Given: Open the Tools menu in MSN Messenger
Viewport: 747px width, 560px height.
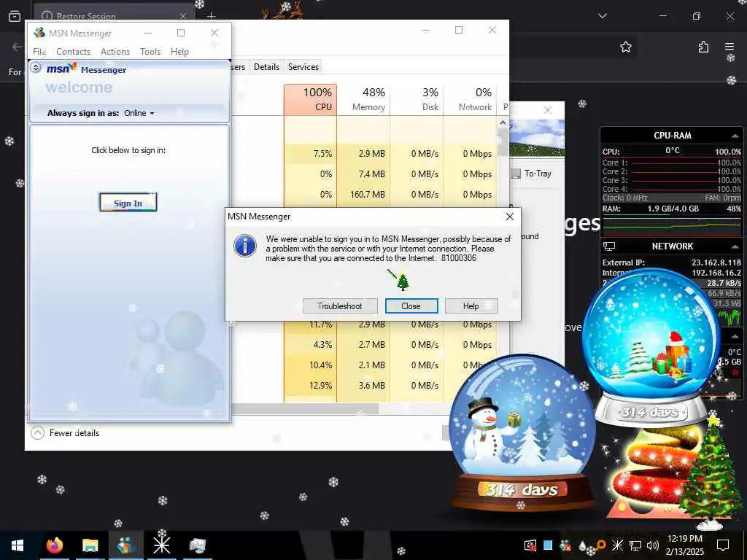Looking at the screenshot, I should (150, 52).
